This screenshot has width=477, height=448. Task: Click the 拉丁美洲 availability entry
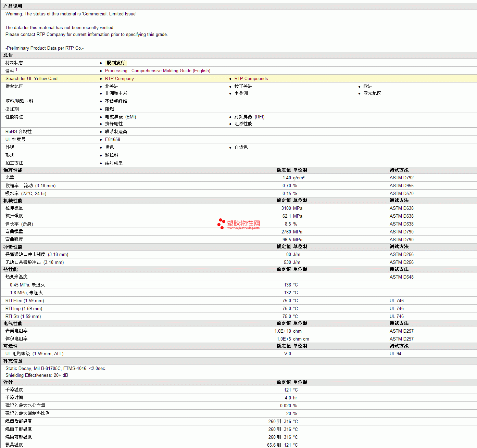(x=243, y=87)
